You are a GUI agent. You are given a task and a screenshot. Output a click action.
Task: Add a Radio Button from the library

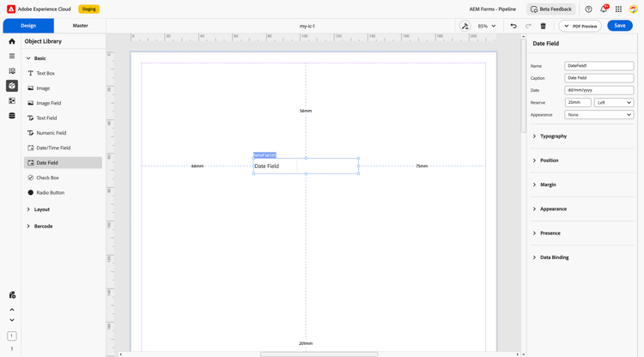63,192
